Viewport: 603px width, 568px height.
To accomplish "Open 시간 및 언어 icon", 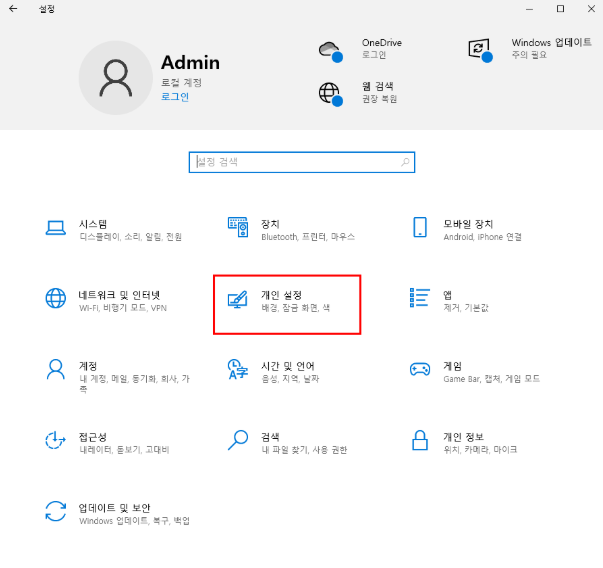I will click(x=238, y=370).
